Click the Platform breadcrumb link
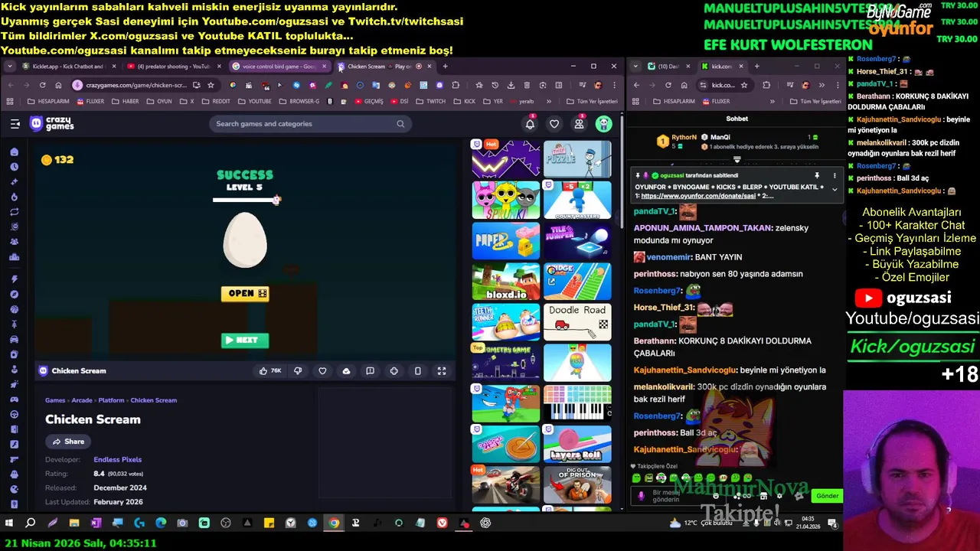The width and height of the screenshot is (980, 551). [x=112, y=400]
